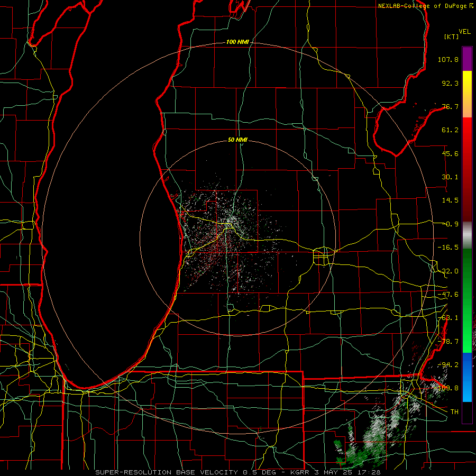Click the [KT] units label
476x476 pixels.
(451, 36)
